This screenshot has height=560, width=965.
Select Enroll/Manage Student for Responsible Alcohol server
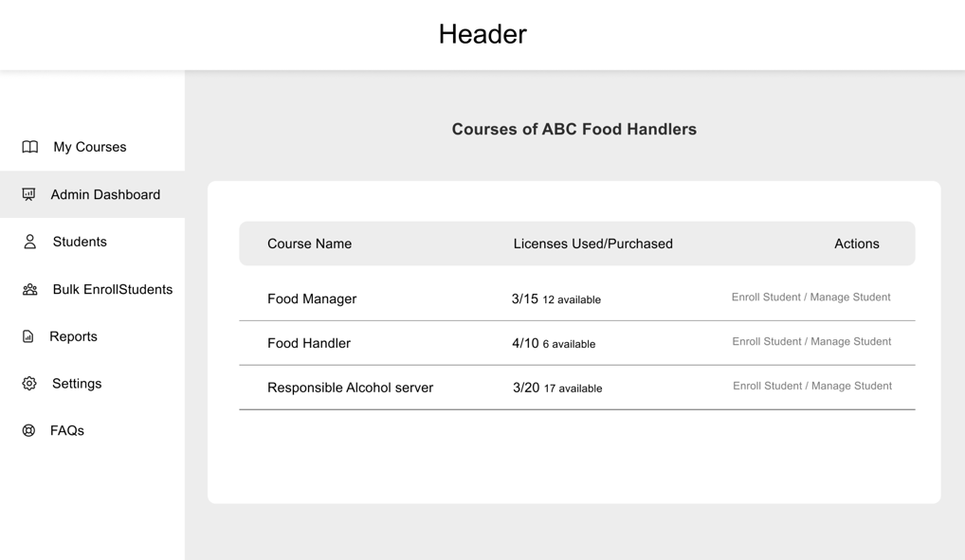(811, 386)
